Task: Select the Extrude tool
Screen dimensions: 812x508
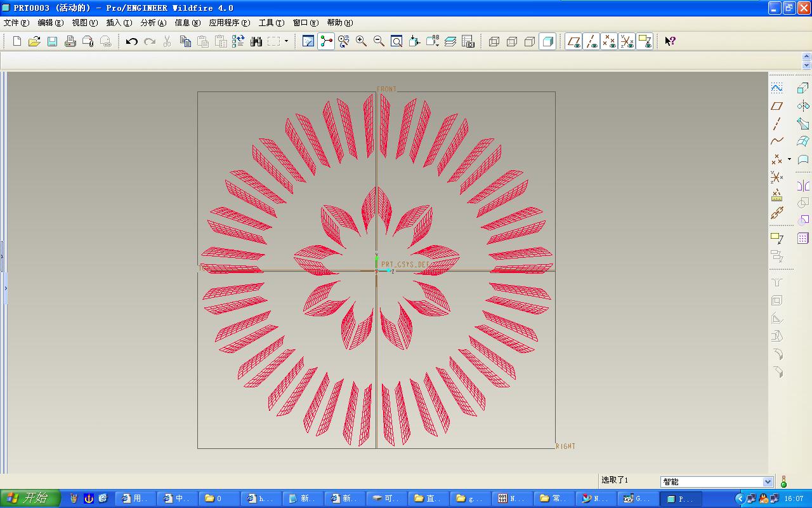Action: [x=803, y=88]
